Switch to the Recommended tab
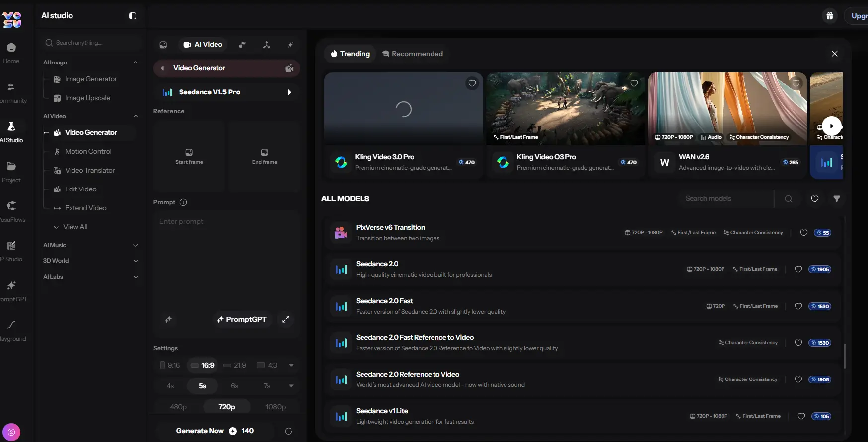The height and width of the screenshot is (442, 868). [413, 54]
